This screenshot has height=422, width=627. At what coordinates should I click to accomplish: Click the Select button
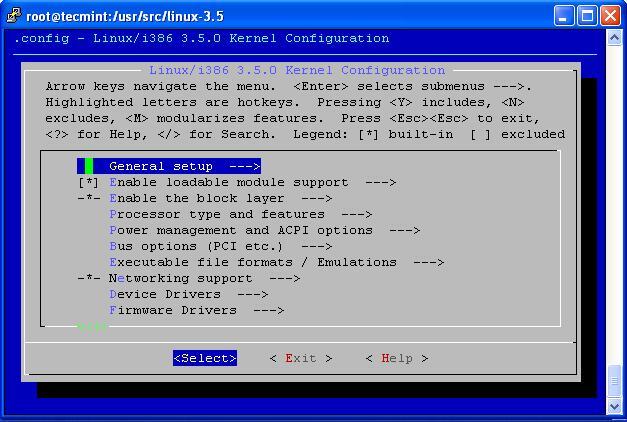(205, 358)
